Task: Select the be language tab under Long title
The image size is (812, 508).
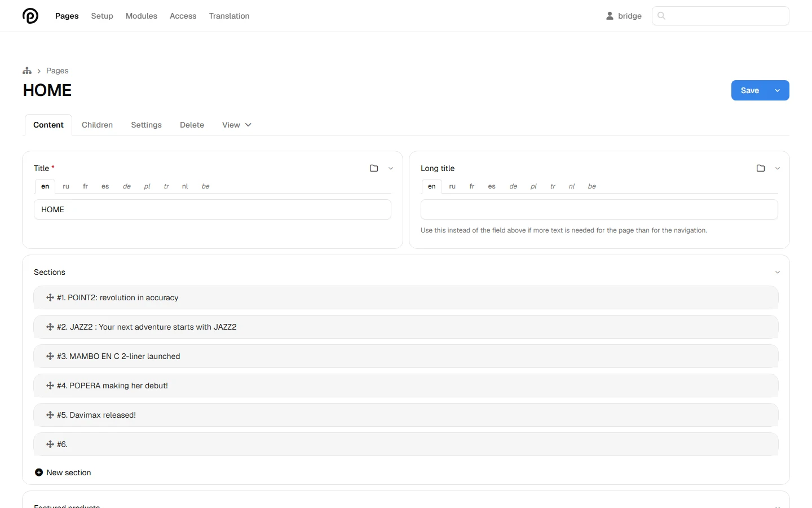Action: point(592,186)
